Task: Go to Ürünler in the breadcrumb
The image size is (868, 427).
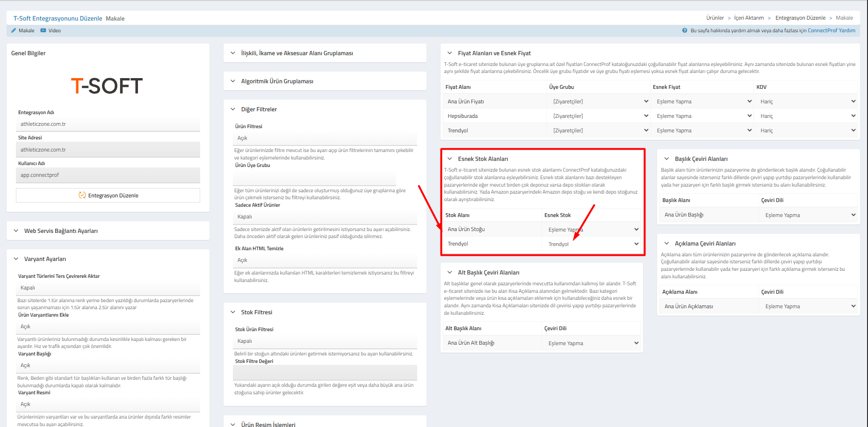Action: 715,18
